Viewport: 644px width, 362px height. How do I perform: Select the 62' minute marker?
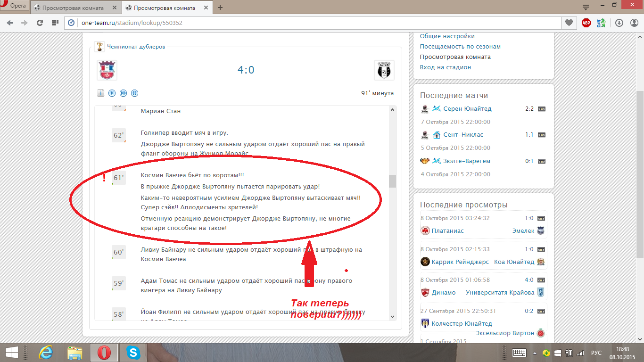coord(119,135)
